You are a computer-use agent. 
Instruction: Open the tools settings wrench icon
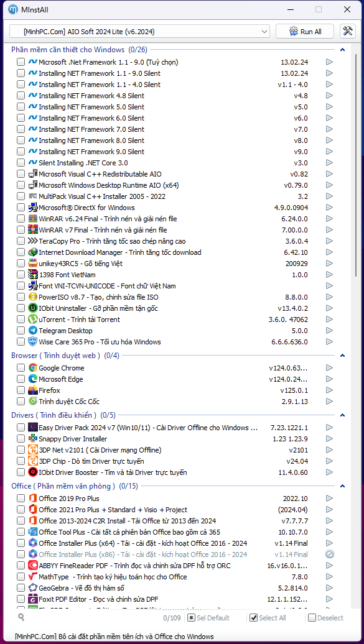[348, 31]
